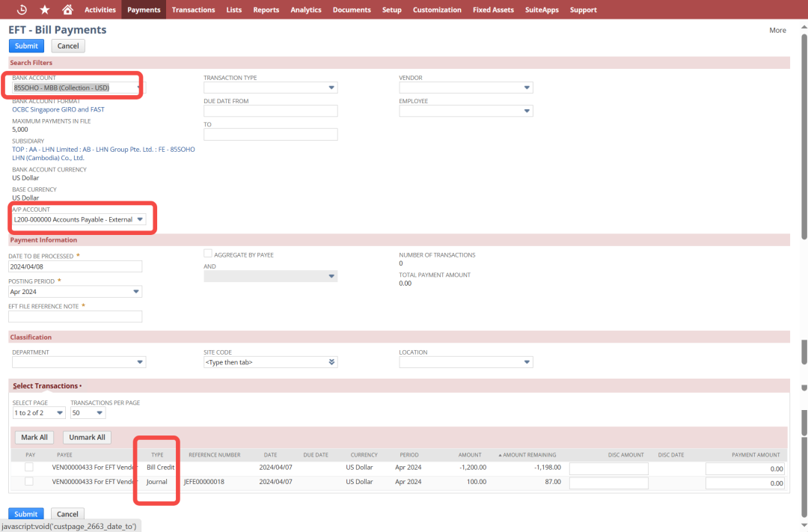Open the Payments menu
The width and height of the screenshot is (808, 532).
[144, 10]
